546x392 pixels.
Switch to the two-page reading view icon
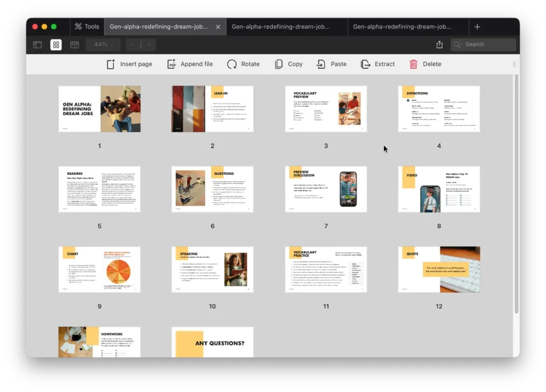pos(75,45)
